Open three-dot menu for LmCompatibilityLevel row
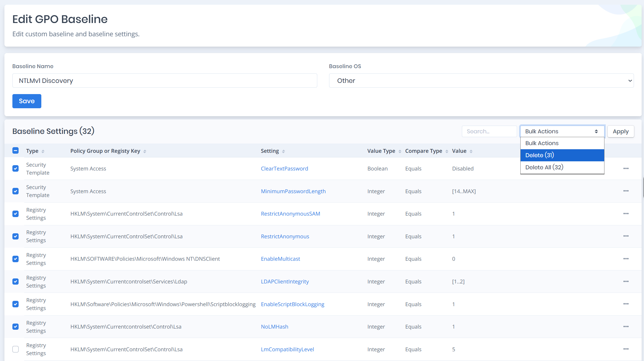Screen dimensions: 644x361 coord(626,349)
